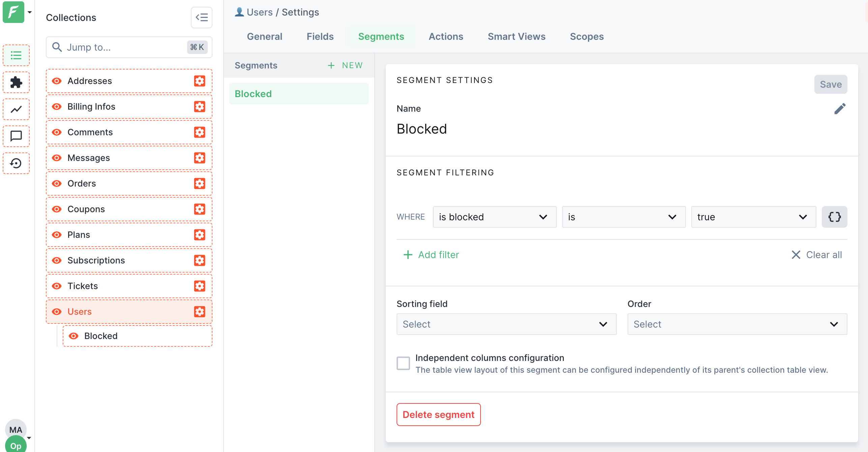Click the pencil edit name icon
This screenshot has height=452, width=868.
pyautogui.click(x=840, y=109)
